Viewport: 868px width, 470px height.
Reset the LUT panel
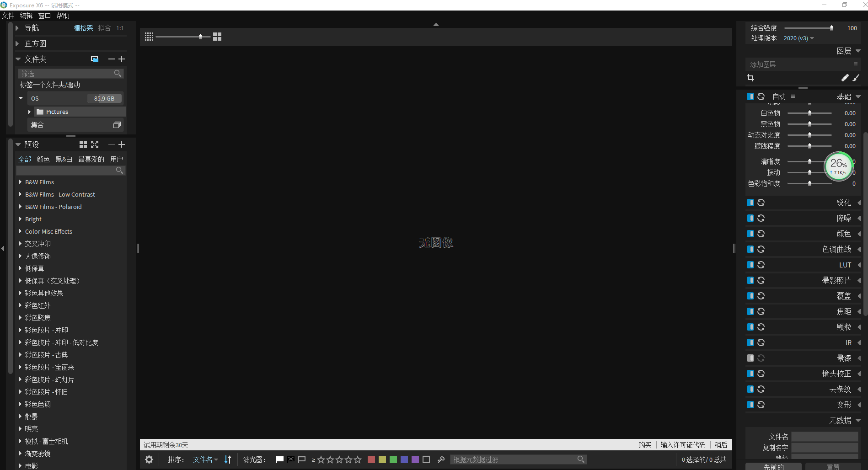tap(761, 265)
